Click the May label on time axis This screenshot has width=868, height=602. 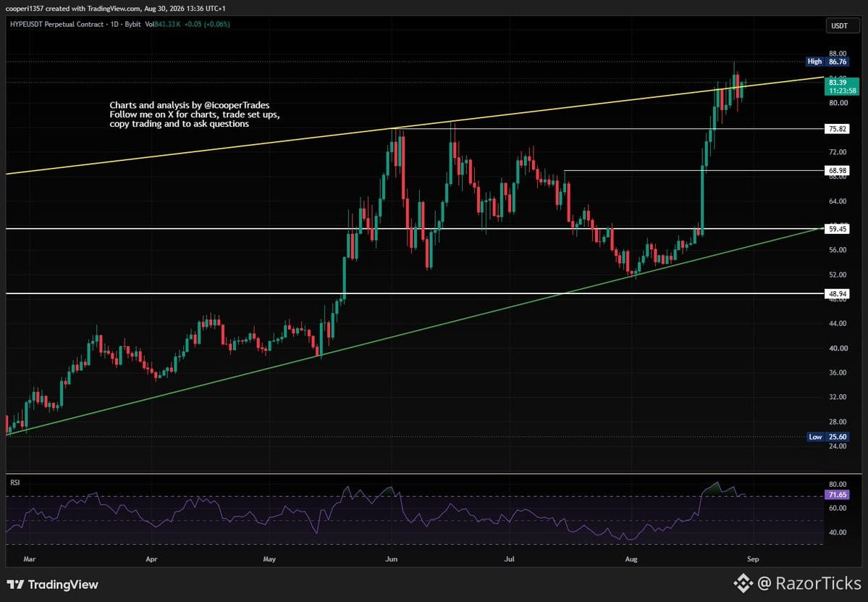269,559
